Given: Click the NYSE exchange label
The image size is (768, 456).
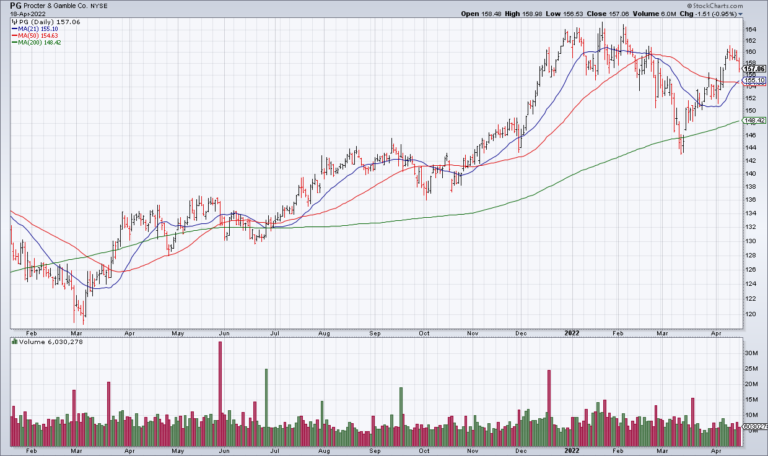Looking at the screenshot, I should click(99, 6).
